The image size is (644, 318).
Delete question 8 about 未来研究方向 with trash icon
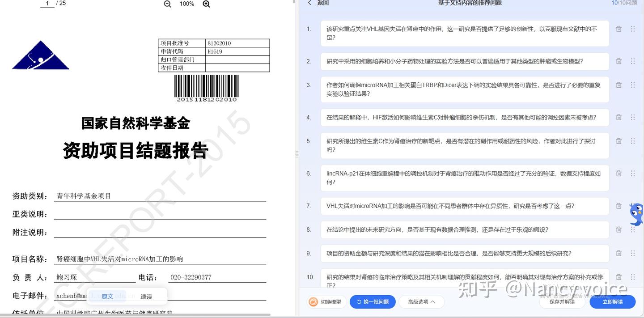[x=619, y=229]
